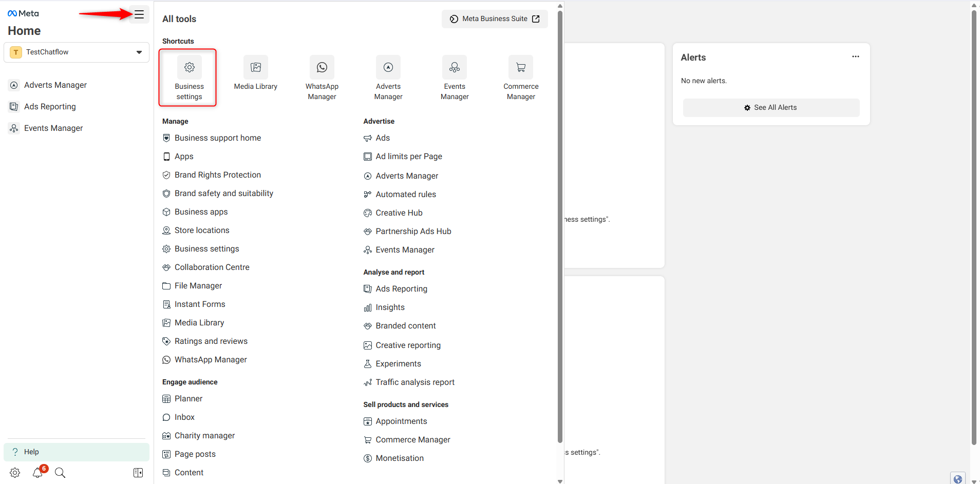Image resolution: width=980 pixels, height=484 pixels.
Task: Open Creative reporting
Action: [402, 345]
